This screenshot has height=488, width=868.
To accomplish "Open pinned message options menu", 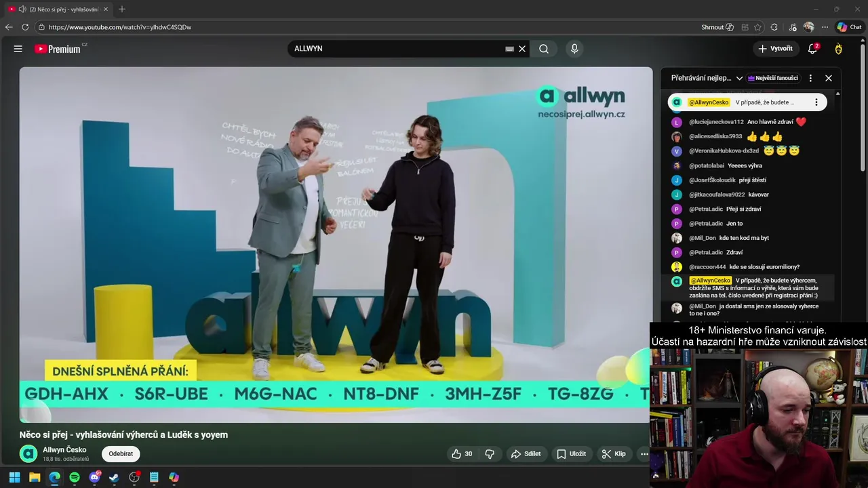I will pyautogui.click(x=816, y=102).
